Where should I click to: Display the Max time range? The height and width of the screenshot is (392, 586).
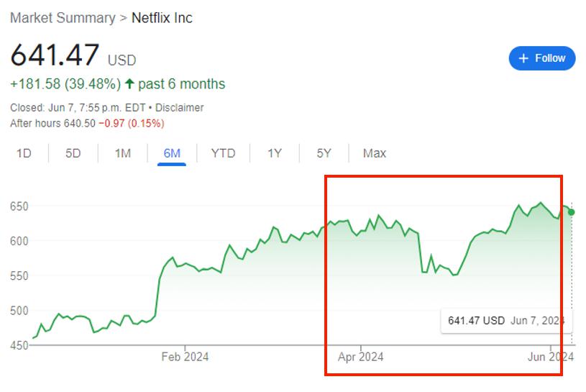click(375, 153)
